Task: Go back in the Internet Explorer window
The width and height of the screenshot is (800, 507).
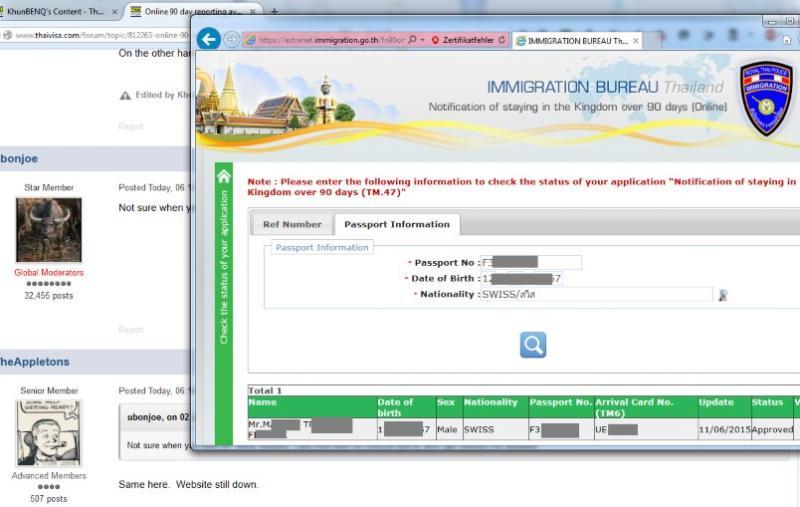Action: [x=208, y=39]
